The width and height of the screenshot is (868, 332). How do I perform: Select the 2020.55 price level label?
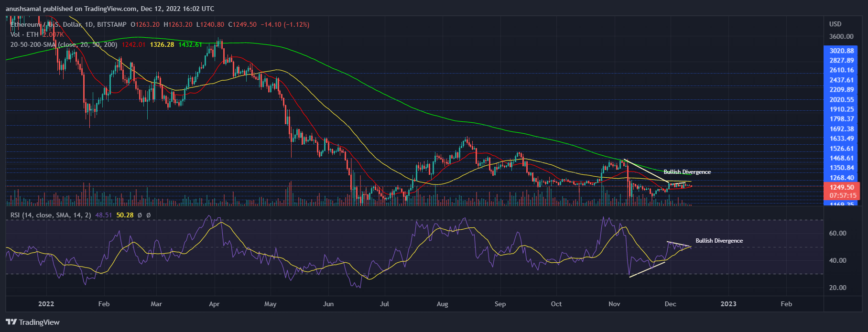click(842, 100)
